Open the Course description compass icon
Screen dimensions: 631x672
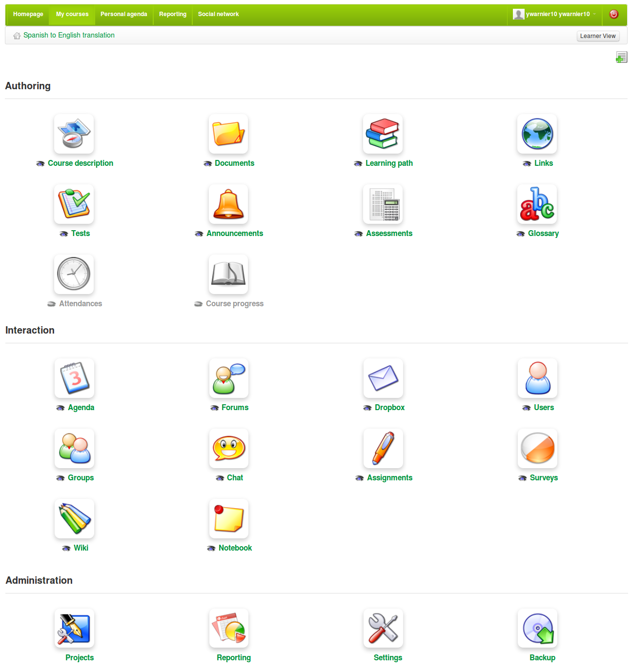click(74, 134)
